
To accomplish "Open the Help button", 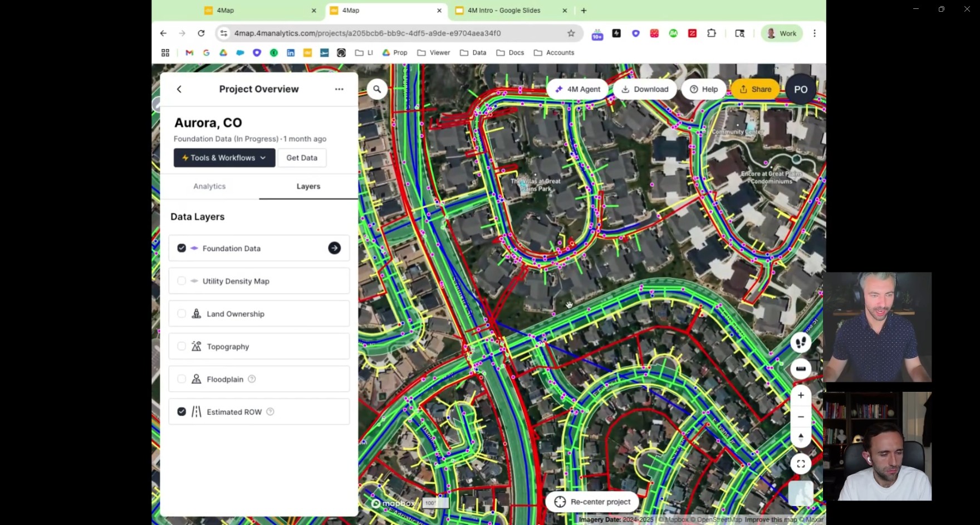I will coord(704,89).
